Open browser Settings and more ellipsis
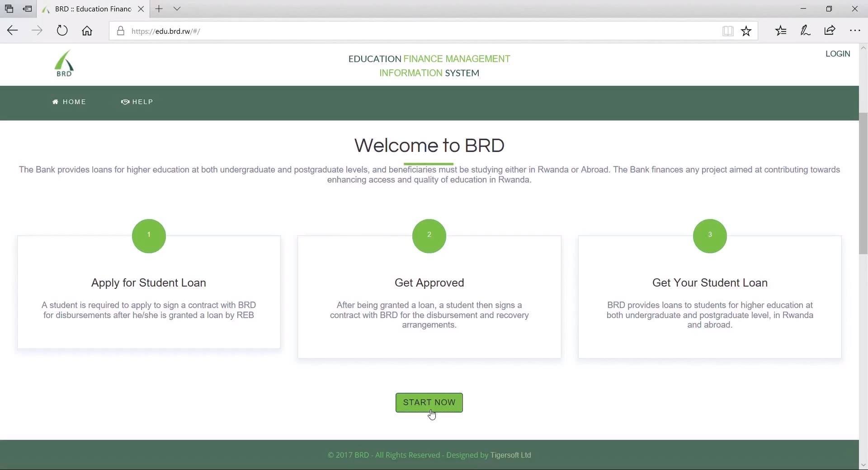This screenshot has width=868, height=470. [854, 31]
